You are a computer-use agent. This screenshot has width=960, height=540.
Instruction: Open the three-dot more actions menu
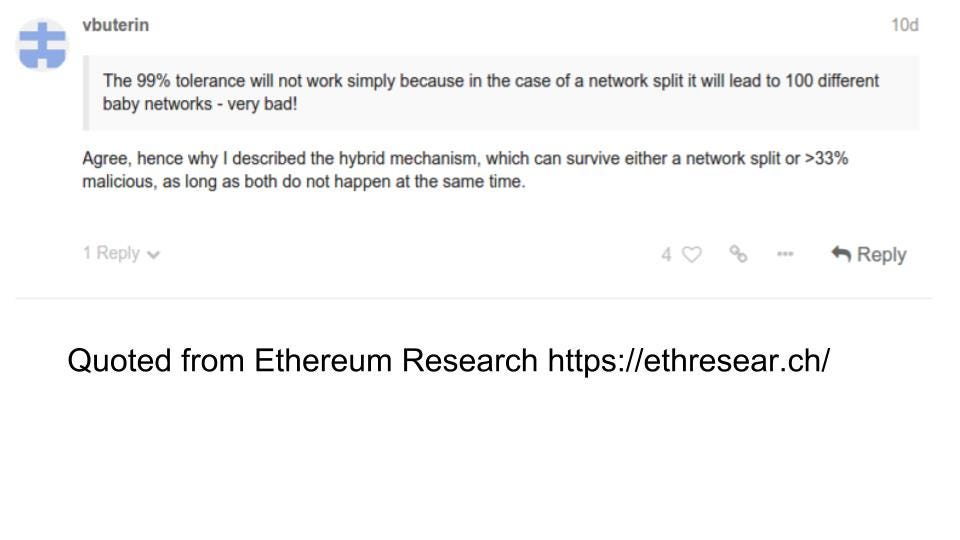pos(785,253)
